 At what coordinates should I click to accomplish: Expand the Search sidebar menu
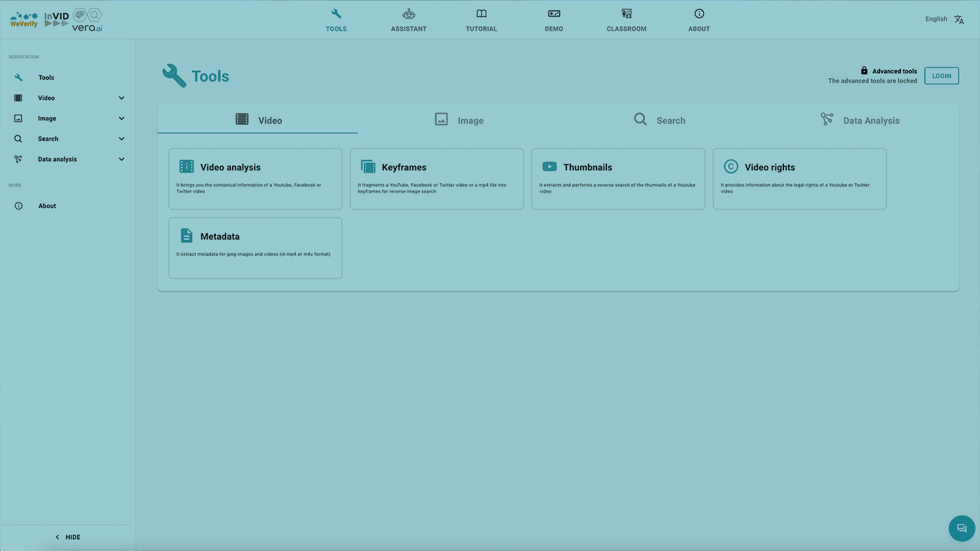tap(121, 139)
